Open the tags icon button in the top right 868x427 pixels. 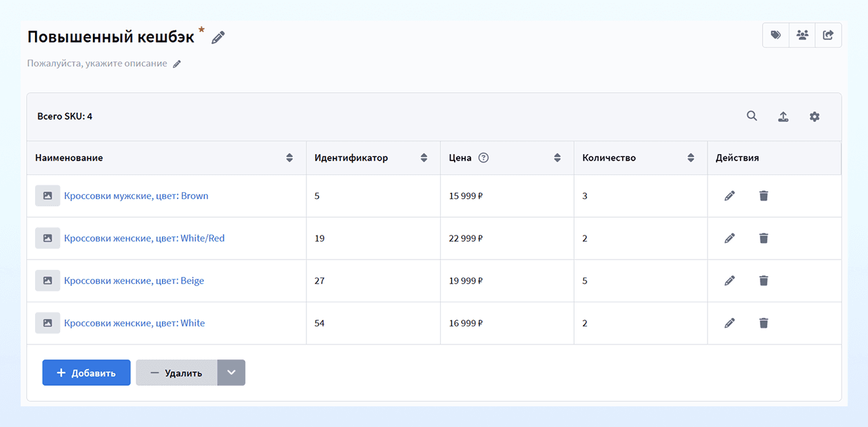(x=776, y=35)
